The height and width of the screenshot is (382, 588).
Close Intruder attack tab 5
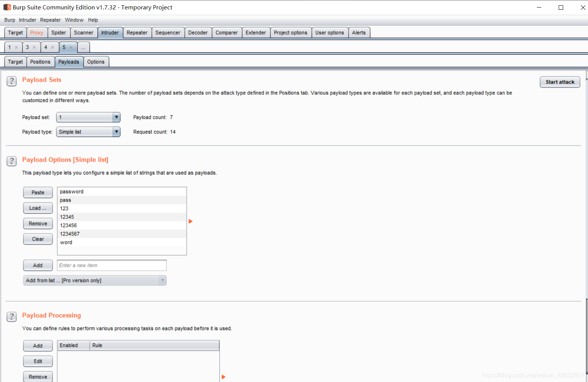pos(71,47)
